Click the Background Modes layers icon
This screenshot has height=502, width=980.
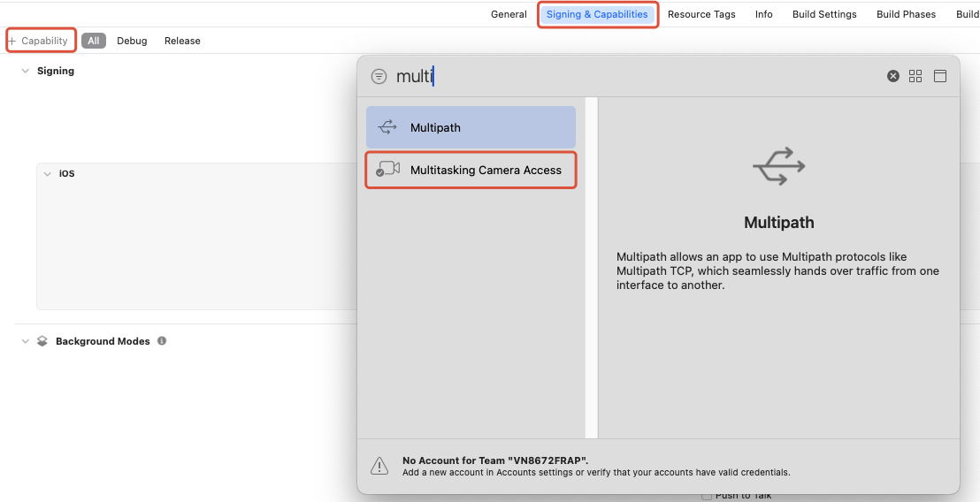tap(42, 341)
